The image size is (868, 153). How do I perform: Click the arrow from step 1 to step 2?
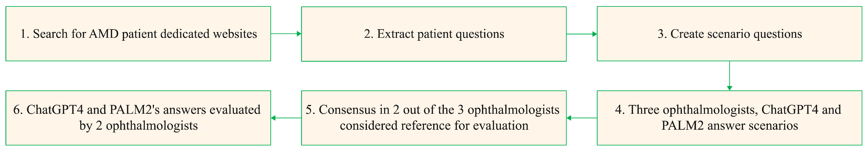tap(286, 34)
